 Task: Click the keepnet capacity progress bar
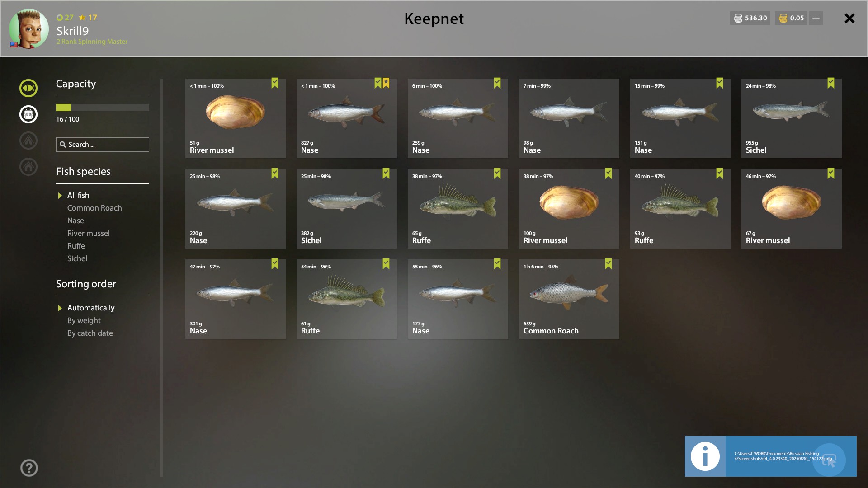pos(103,108)
